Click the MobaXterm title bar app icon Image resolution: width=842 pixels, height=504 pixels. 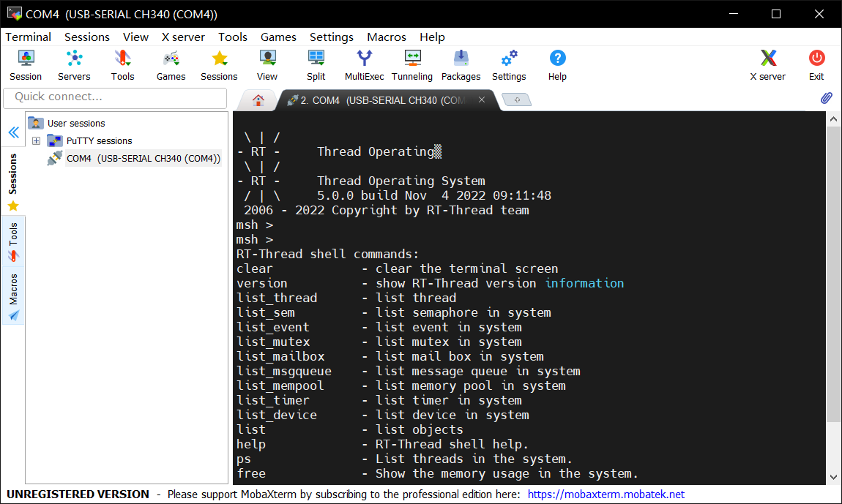coord(14,13)
